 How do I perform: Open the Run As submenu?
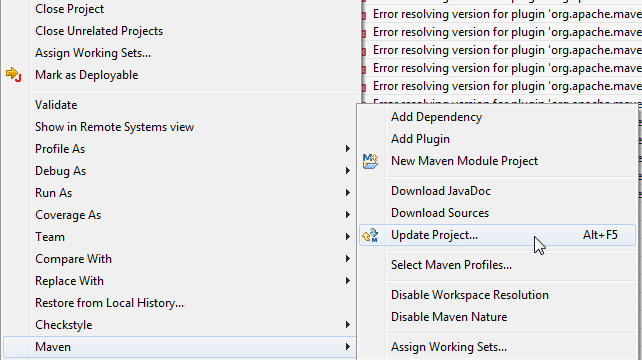click(180, 193)
